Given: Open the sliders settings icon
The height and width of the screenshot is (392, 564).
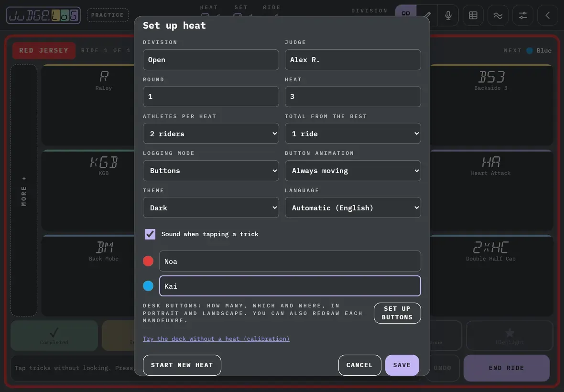Looking at the screenshot, I should coord(522,15).
